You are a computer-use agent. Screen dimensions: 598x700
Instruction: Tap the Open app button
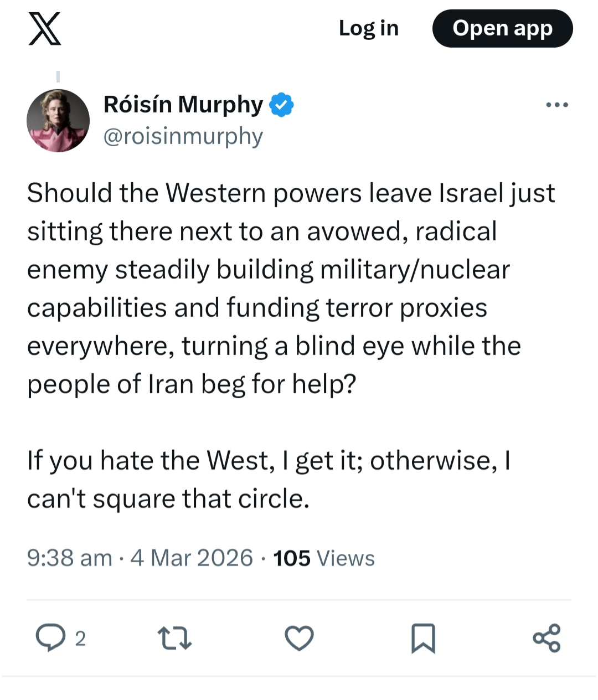502,29
